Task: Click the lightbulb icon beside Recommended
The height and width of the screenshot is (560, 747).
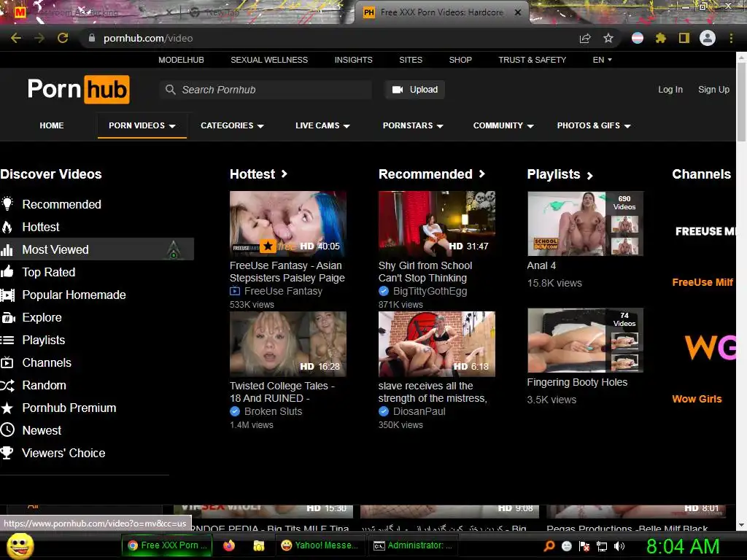Action: pyautogui.click(x=7, y=204)
